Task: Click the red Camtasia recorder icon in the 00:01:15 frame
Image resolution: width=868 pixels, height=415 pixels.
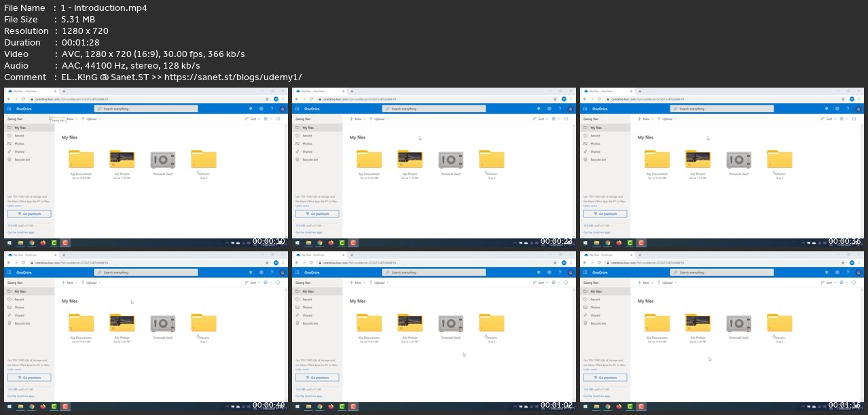Action: (x=641, y=406)
